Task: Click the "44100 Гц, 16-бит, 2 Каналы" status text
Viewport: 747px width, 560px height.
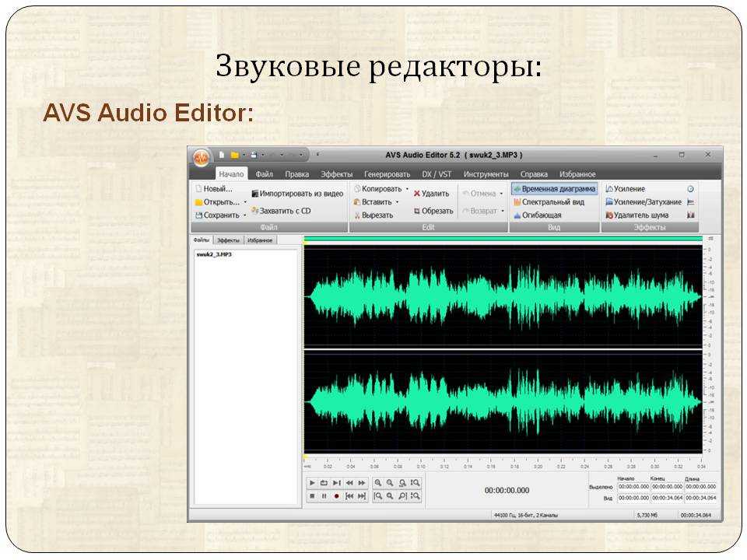Action: pyautogui.click(x=525, y=515)
